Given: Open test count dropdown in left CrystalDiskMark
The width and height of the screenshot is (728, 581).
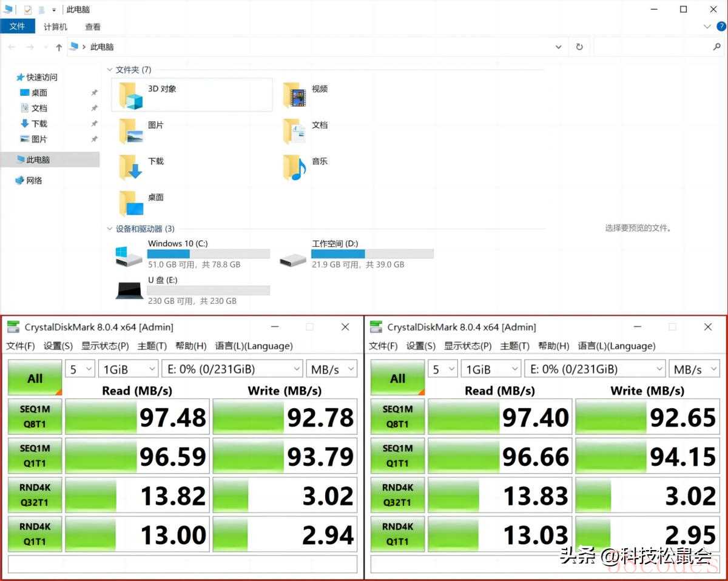Looking at the screenshot, I should 80,369.
